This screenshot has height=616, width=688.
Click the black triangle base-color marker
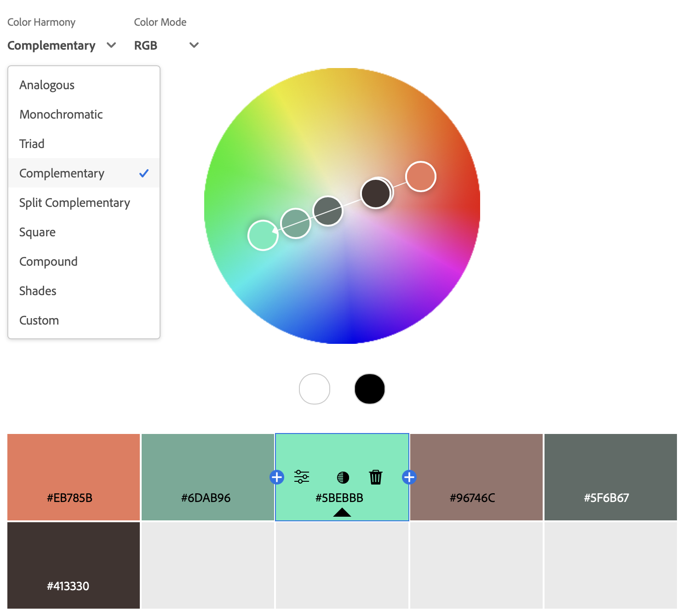(342, 512)
